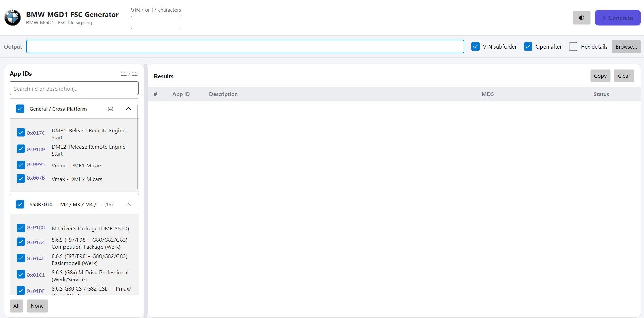The height and width of the screenshot is (318, 644).
Task: Click the MD5 column header
Action: [487, 94]
